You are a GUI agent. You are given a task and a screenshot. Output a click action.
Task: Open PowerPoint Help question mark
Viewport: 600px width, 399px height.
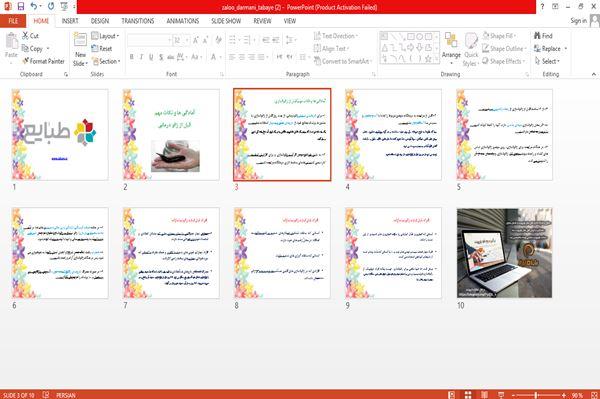tap(542, 6)
